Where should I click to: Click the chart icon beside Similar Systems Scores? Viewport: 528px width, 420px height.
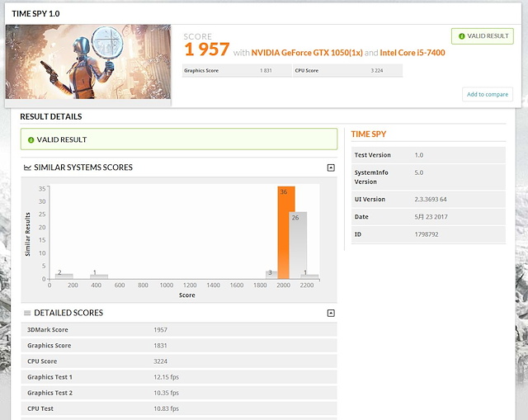point(27,168)
